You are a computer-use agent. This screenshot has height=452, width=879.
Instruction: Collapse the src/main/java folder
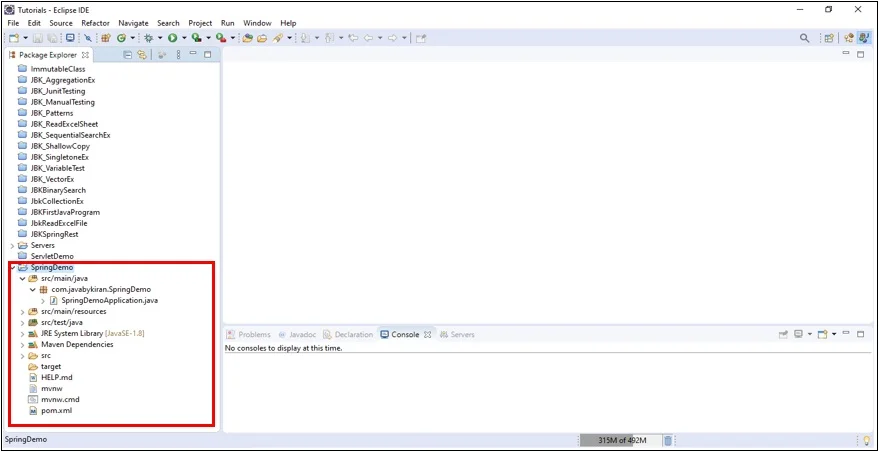click(22, 278)
